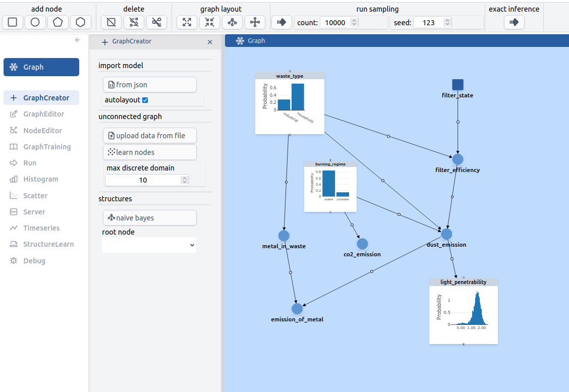The image size is (569, 392).
Task: Adjust the max discrete domain stepper
Action: coord(185,180)
